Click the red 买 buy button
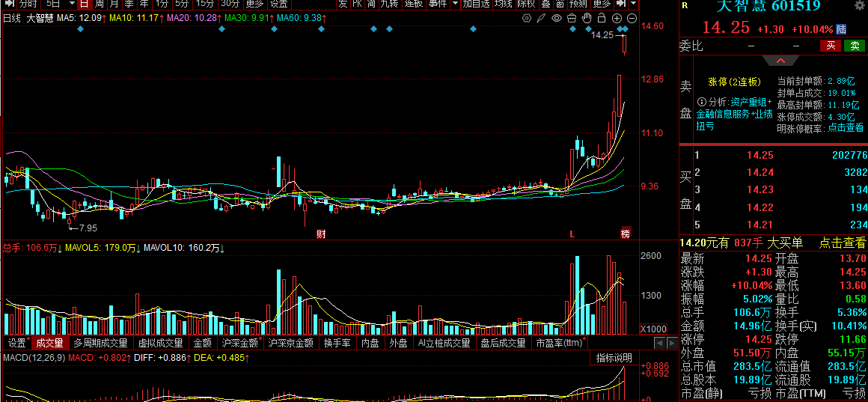 831,46
